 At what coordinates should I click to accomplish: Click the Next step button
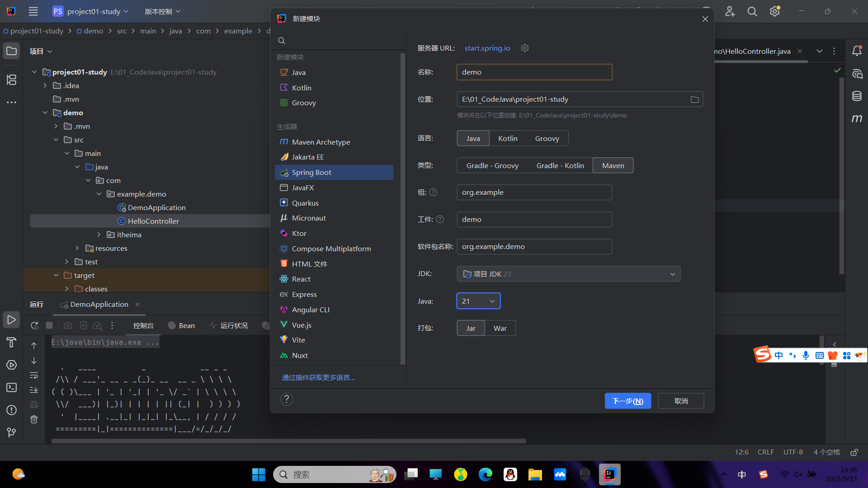click(x=627, y=401)
